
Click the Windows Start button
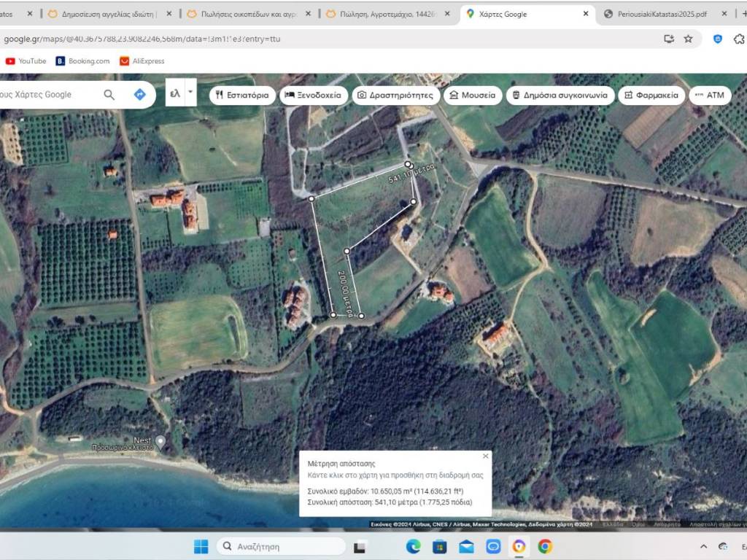tap(201, 546)
